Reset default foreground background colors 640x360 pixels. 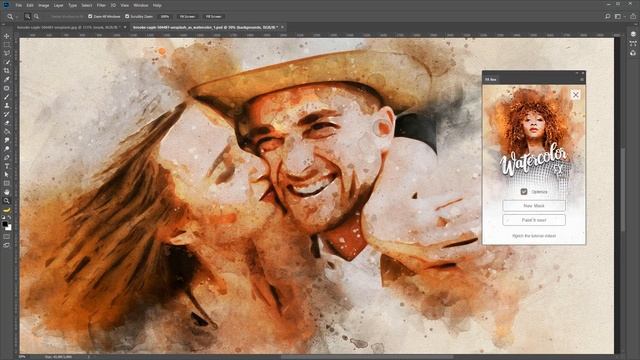click(x=4, y=218)
